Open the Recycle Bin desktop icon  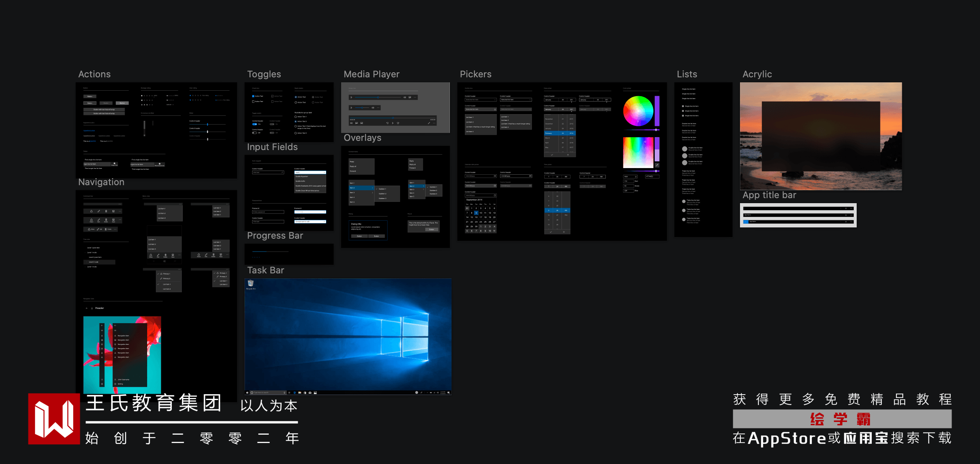click(250, 284)
